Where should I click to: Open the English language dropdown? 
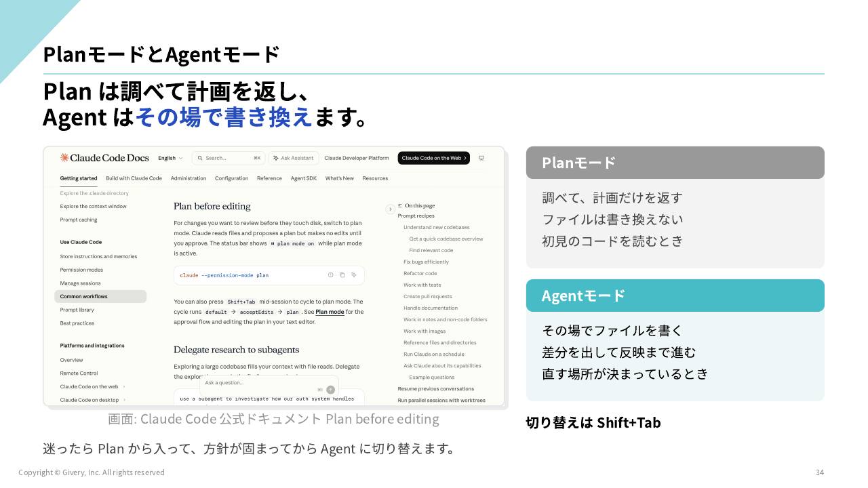(170, 158)
